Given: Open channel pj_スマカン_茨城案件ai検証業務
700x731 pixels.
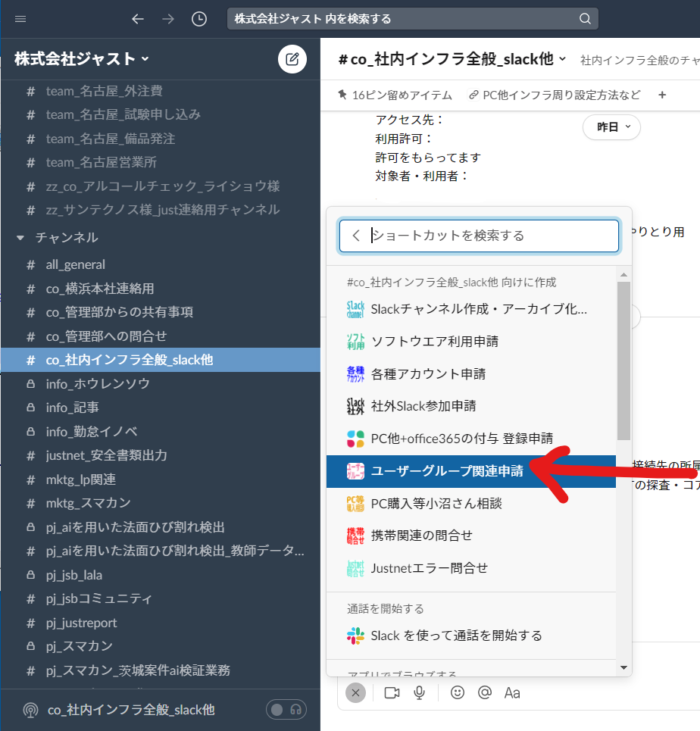Looking at the screenshot, I should pyautogui.click(x=161, y=670).
